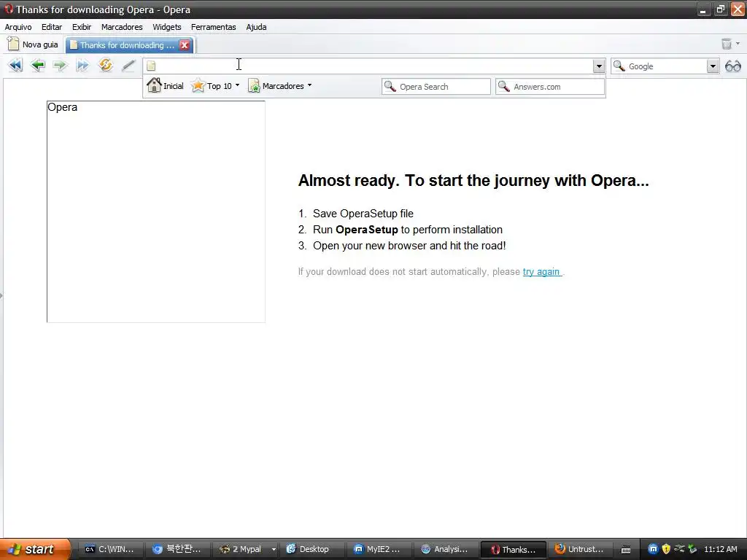747x560 pixels.
Task: Click the Windows start button
Action: click(36, 549)
